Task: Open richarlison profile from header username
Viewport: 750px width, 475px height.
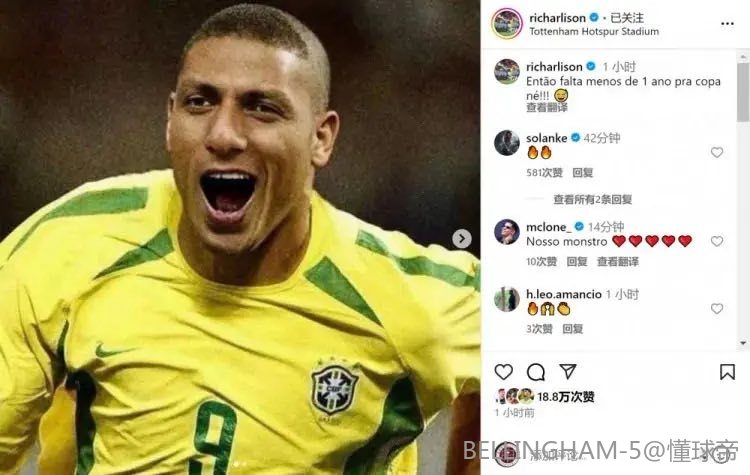Action: click(x=557, y=18)
